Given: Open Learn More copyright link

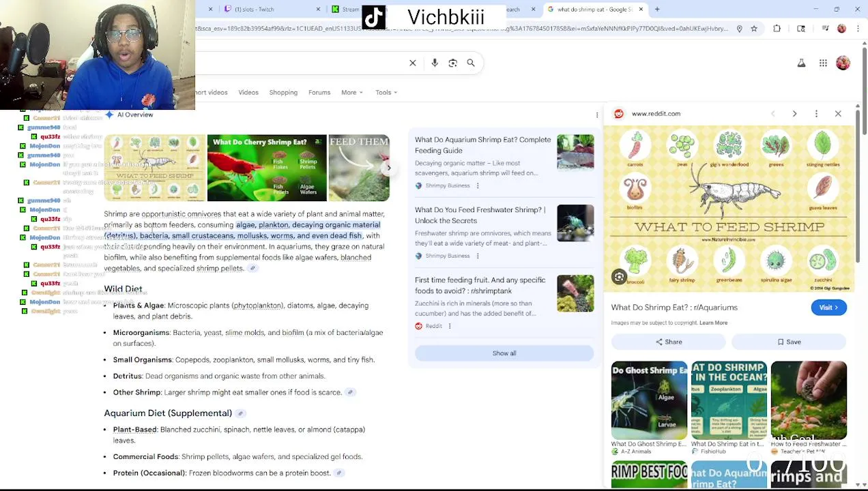Looking at the screenshot, I should click(713, 323).
